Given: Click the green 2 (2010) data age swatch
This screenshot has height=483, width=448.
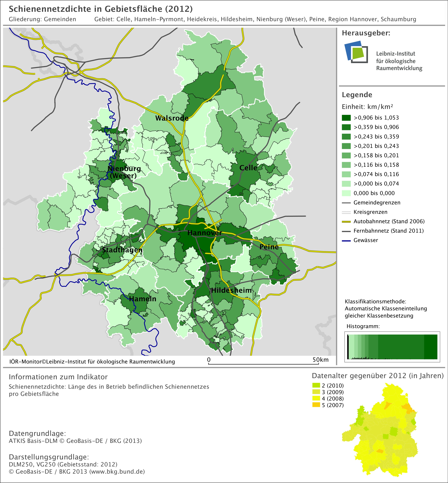Looking at the screenshot, I should [x=316, y=385].
